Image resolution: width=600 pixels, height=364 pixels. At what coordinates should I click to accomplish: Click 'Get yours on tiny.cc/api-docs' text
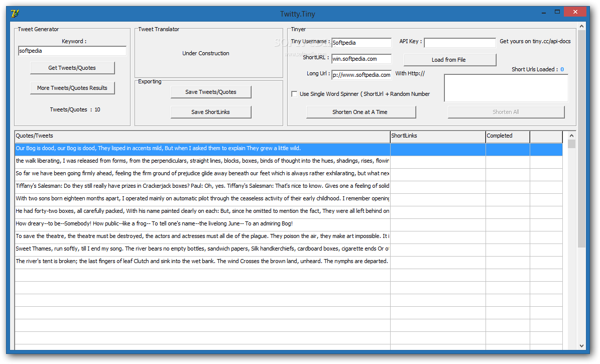pos(535,41)
